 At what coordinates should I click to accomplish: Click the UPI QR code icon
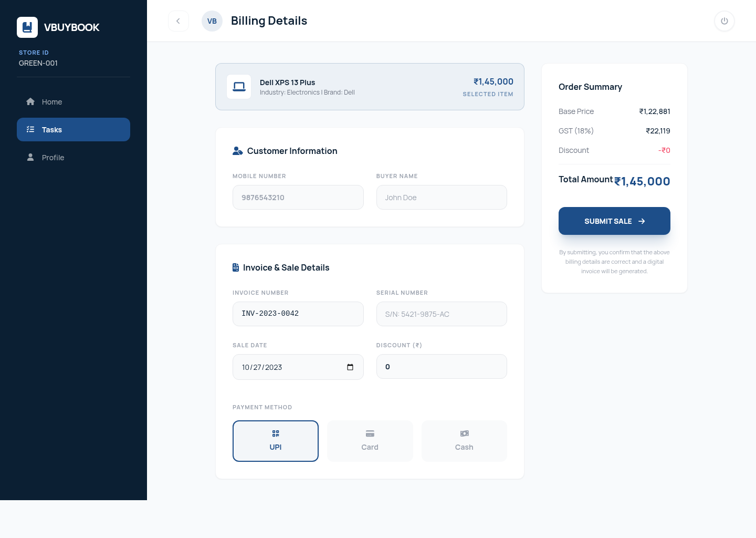276,433
